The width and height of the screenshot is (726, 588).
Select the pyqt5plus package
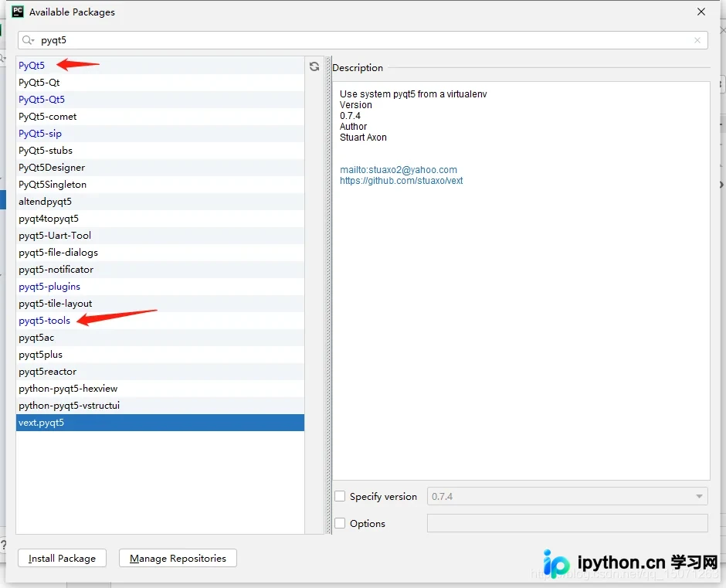[x=160, y=355]
